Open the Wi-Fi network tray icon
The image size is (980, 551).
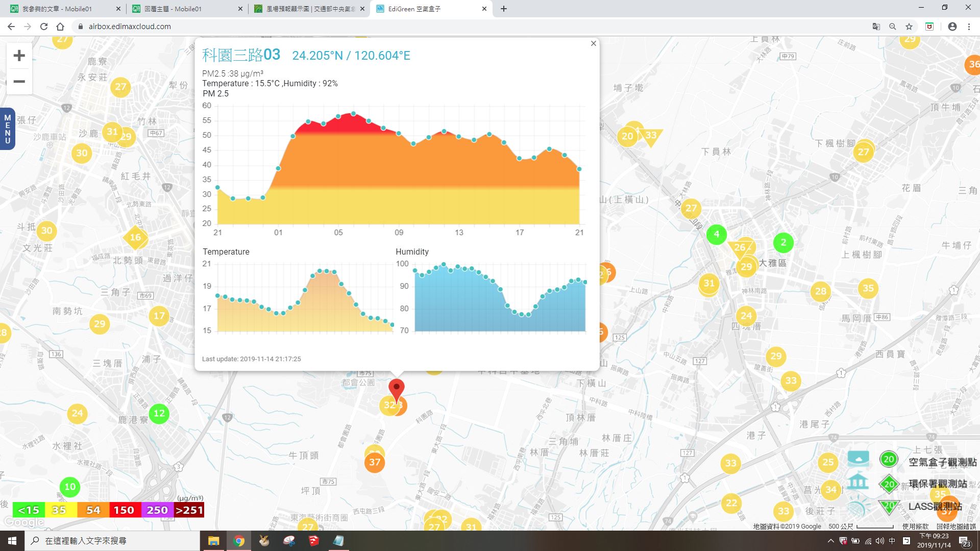(868, 541)
